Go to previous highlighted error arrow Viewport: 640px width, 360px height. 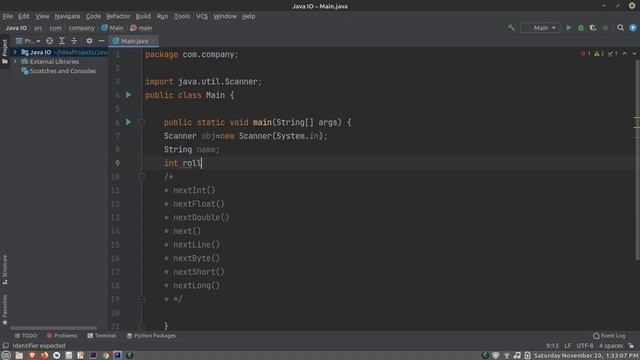pyautogui.click(x=625, y=53)
